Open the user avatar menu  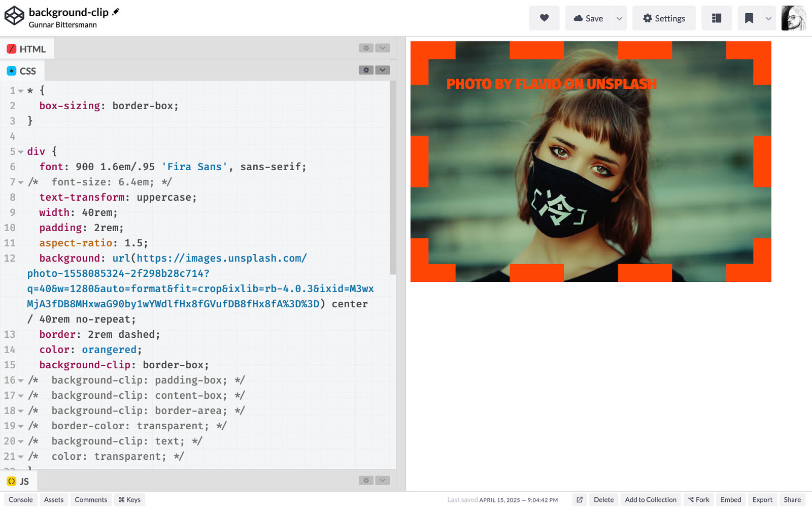click(794, 18)
